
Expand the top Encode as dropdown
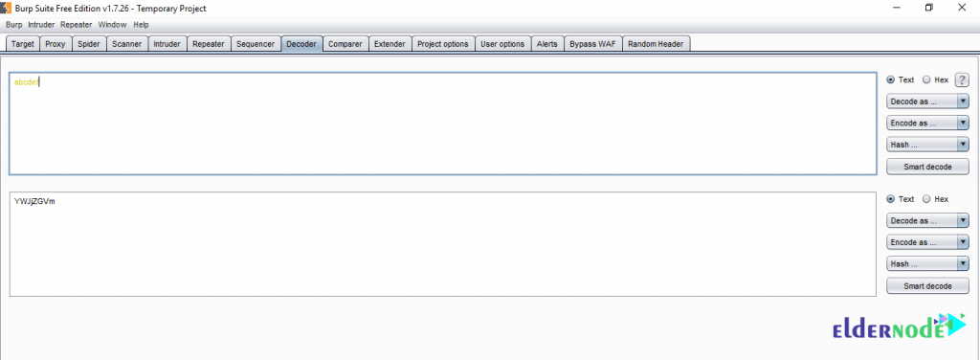[927, 124]
